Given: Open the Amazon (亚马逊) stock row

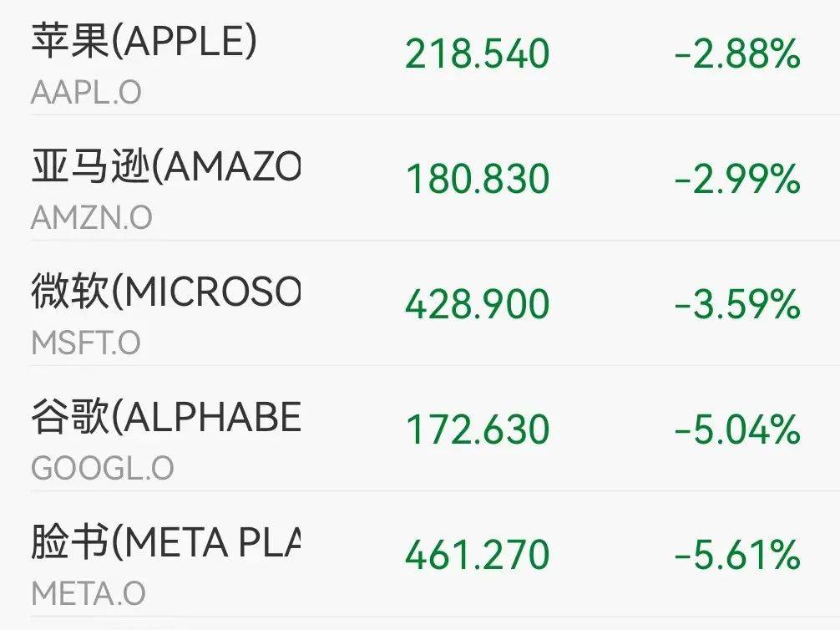Looking at the screenshot, I should 420,178.
